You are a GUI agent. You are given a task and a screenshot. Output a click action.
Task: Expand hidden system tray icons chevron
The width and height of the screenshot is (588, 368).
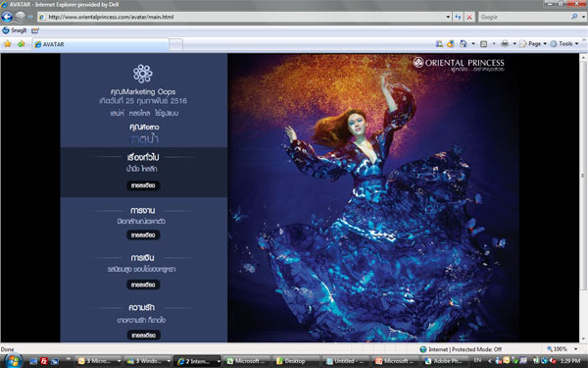coord(489,361)
